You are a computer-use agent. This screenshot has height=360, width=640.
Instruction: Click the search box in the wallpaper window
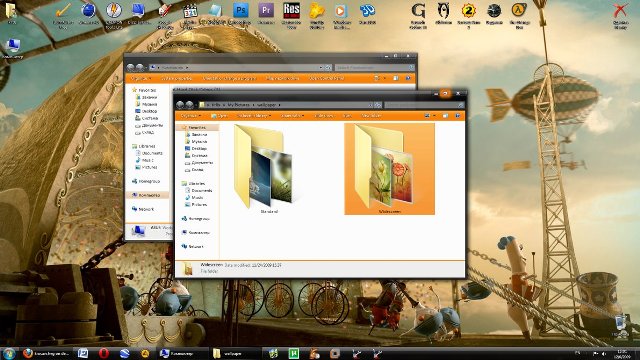pyautogui.click(x=424, y=105)
